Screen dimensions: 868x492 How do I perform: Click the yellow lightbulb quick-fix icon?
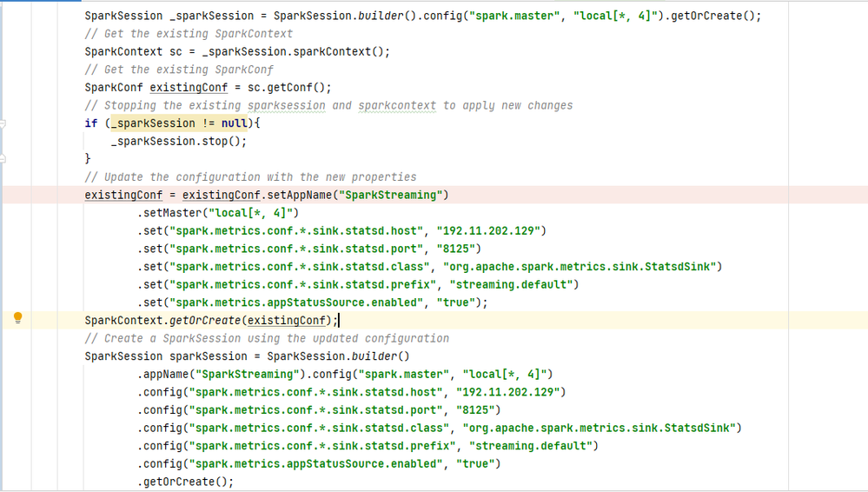[x=17, y=319]
